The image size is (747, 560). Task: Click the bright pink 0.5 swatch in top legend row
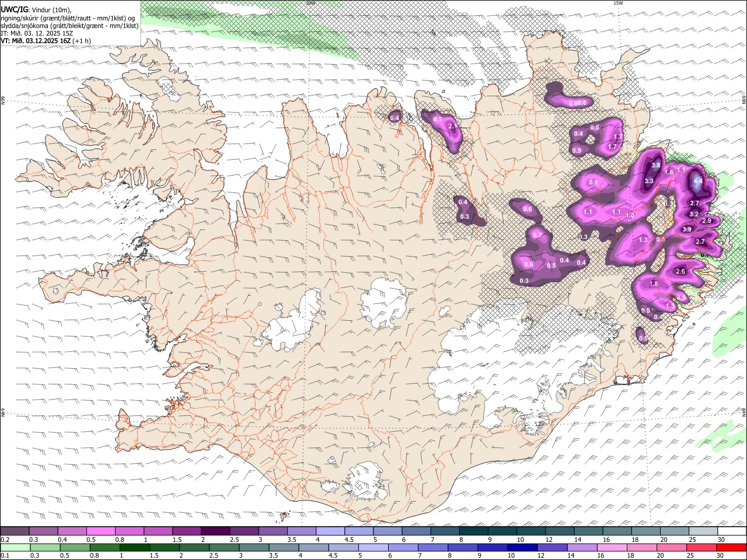[100, 531]
